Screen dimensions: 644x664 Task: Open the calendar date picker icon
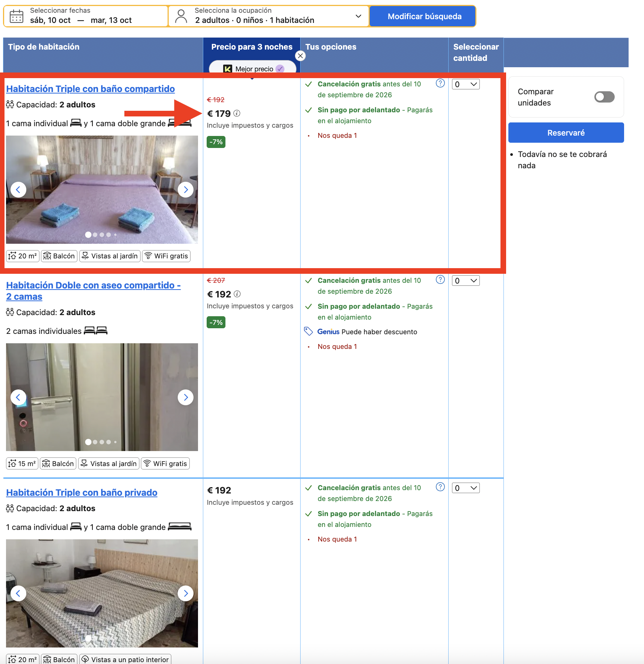[x=17, y=16]
